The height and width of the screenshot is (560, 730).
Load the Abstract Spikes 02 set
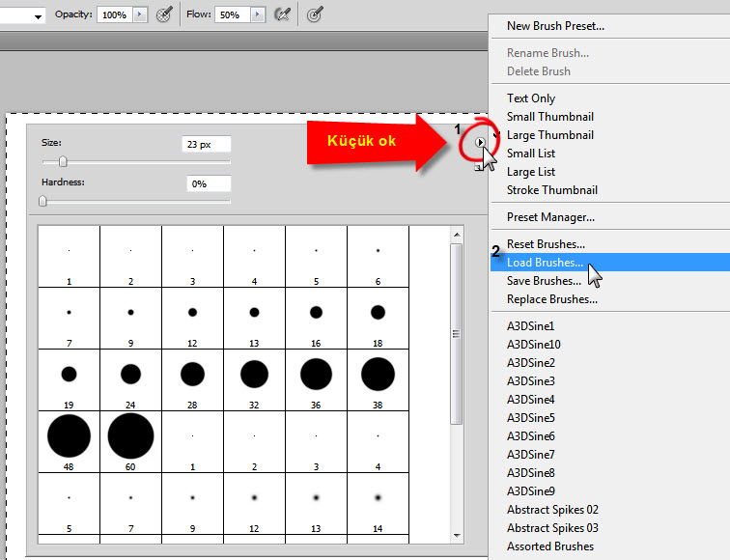[x=552, y=510]
